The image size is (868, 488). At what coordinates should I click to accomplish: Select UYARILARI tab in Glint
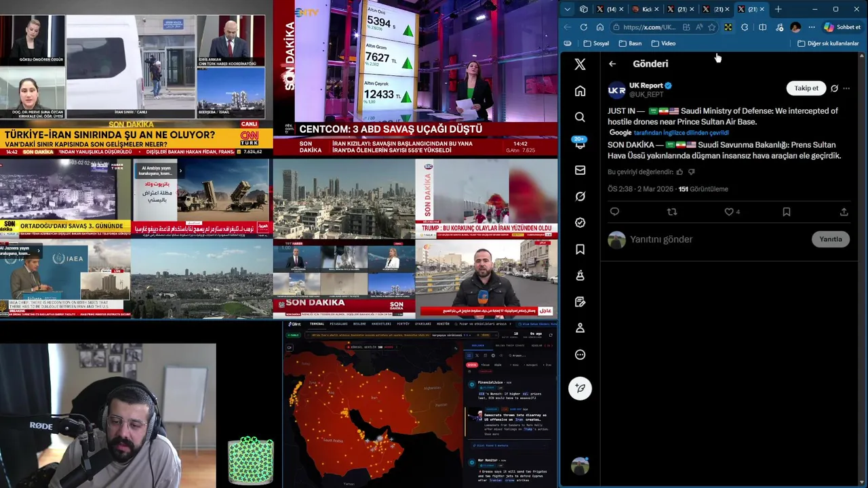[423, 324]
